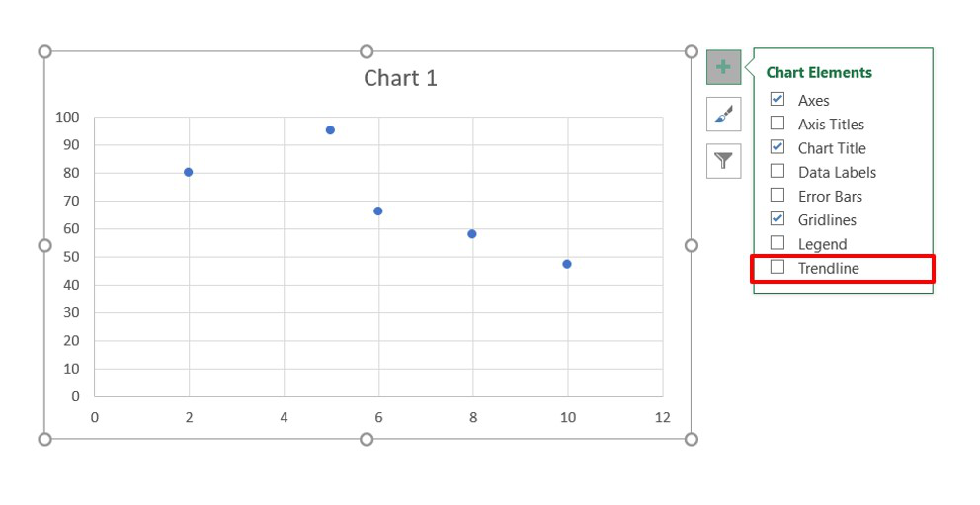Click the data point at x=10
The image size is (980, 505).
pos(567,264)
